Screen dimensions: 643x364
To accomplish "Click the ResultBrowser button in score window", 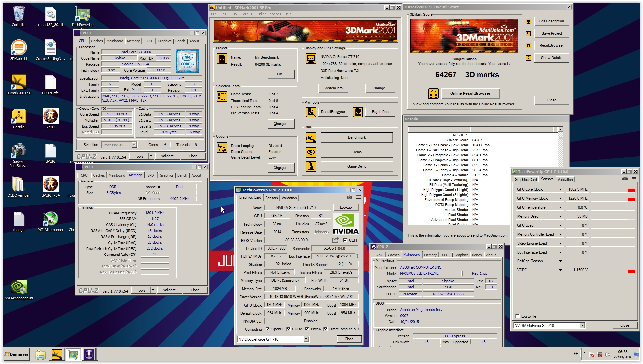I will (551, 46).
